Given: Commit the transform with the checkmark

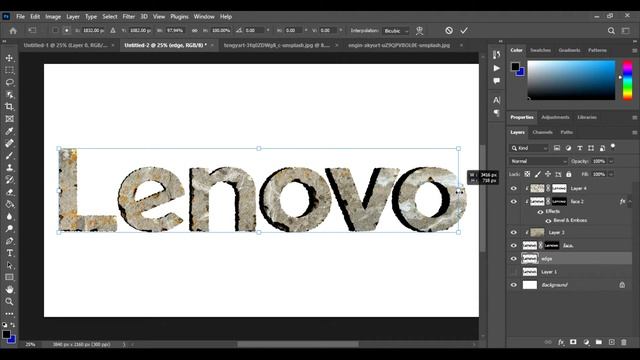Looking at the screenshot, I should 464,31.
